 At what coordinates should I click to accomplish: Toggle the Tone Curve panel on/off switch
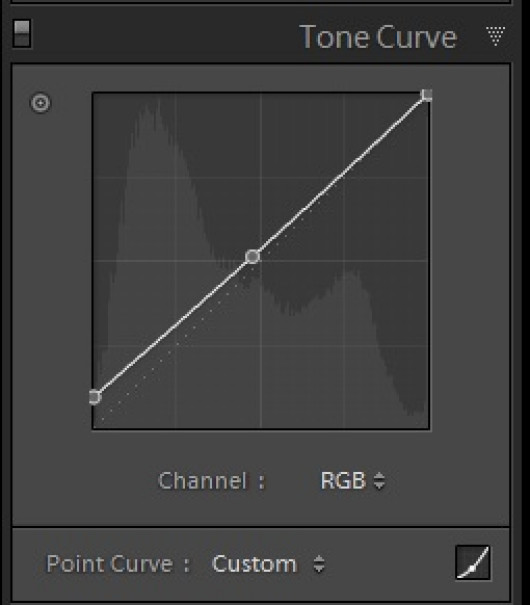point(22,34)
